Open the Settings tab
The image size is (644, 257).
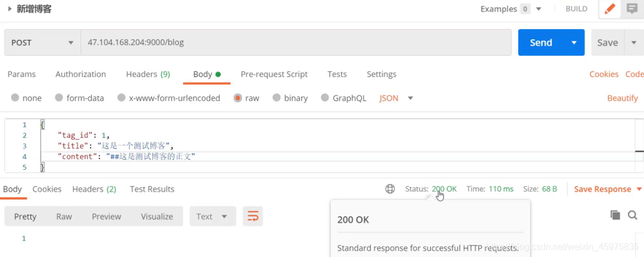point(382,74)
